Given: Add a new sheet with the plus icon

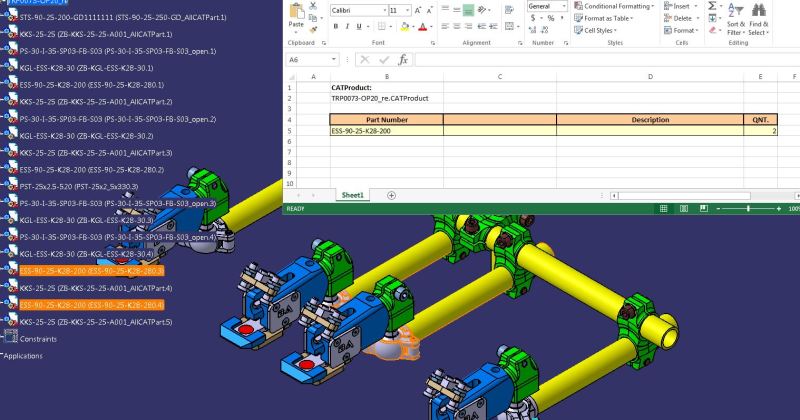Looking at the screenshot, I should tap(391, 195).
